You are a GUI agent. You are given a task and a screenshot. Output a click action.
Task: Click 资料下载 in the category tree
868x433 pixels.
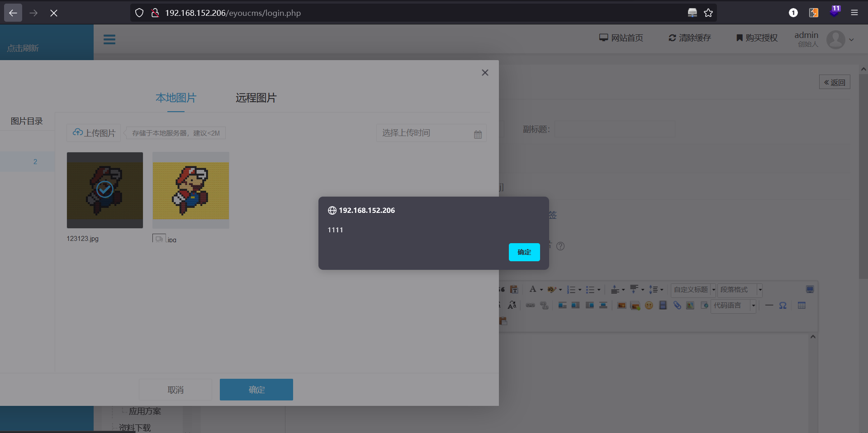pyautogui.click(x=135, y=428)
